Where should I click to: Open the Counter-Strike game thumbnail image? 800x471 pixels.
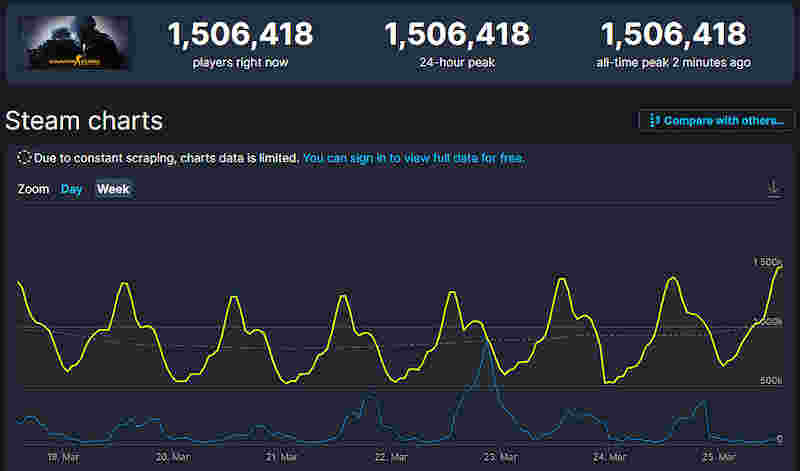click(73, 43)
